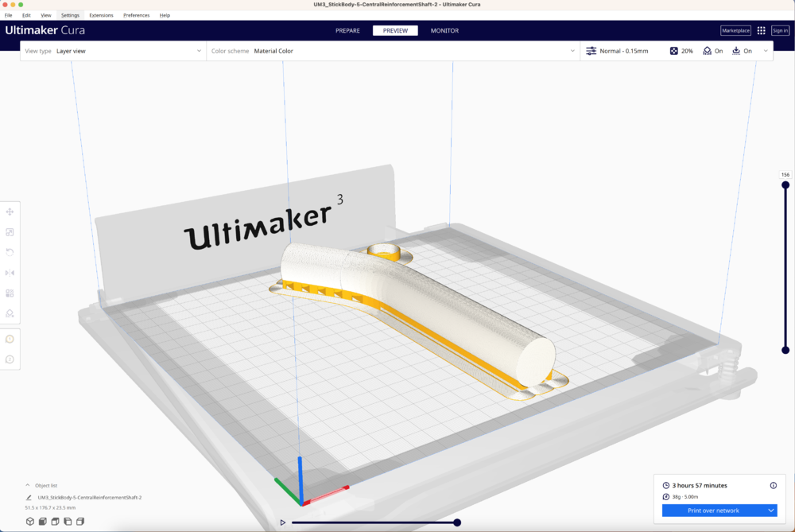Image resolution: width=795 pixels, height=532 pixels.
Task: Click the layer number 156 field
Action: 785,174
